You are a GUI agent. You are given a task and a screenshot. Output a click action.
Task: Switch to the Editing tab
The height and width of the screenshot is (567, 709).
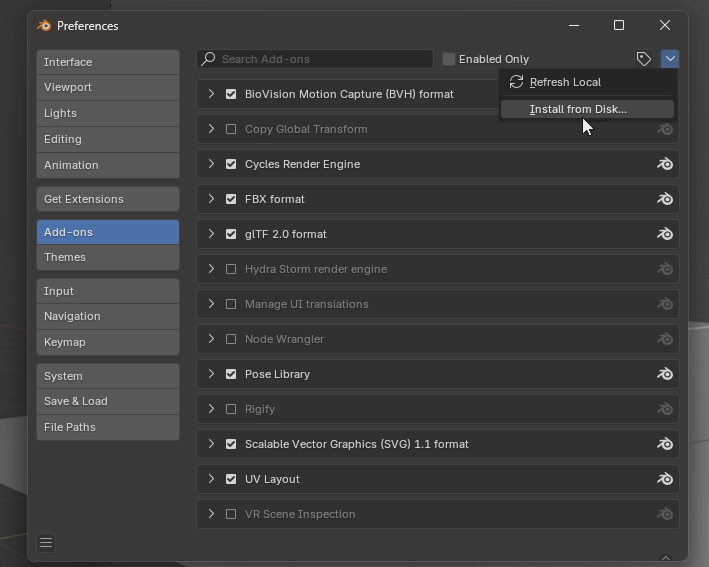[x=108, y=139]
